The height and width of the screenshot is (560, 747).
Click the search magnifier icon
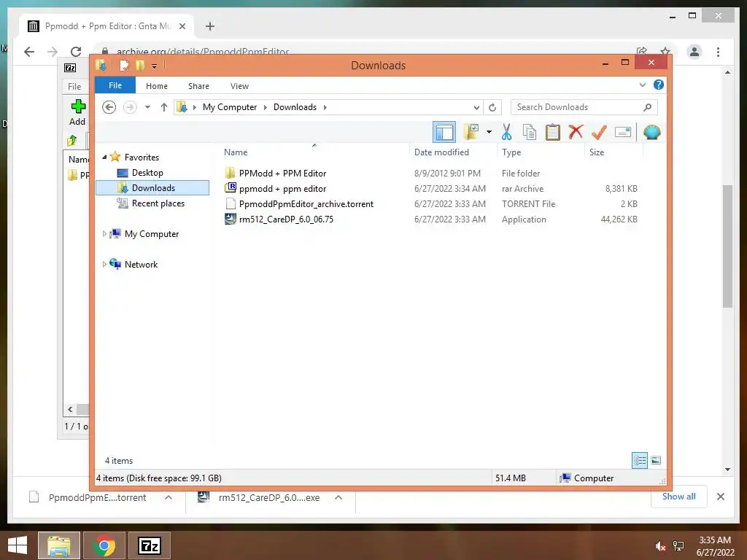pyautogui.click(x=648, y=107)
